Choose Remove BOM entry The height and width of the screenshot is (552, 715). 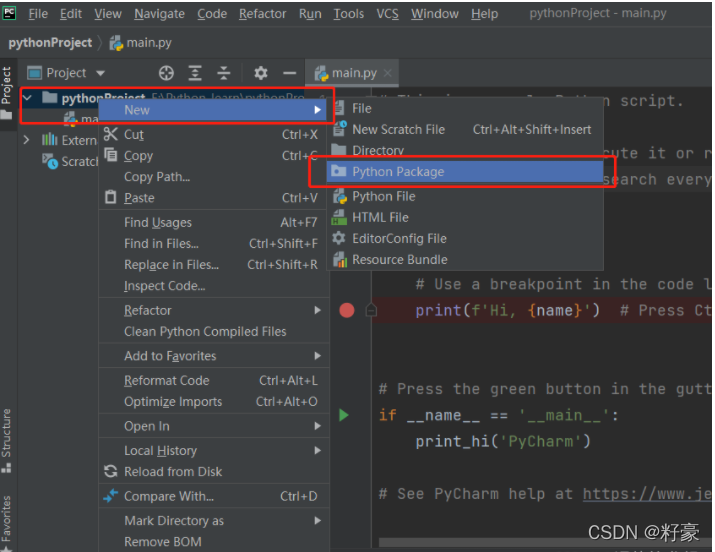tap(214, 542)
